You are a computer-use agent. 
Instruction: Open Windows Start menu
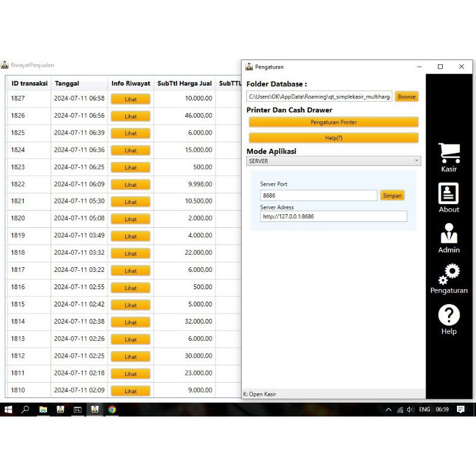[x=8, y=409]
